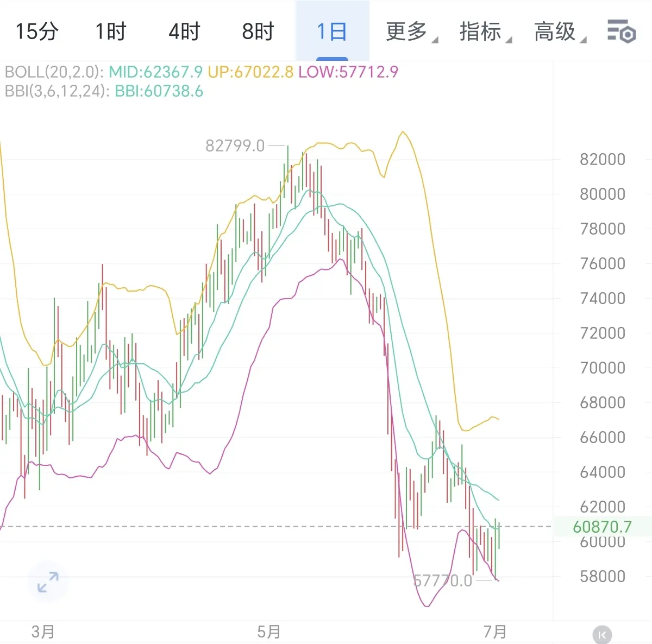Click the 3月 date axis label
This screenshot has height=644, width=652.
(43, 632)
